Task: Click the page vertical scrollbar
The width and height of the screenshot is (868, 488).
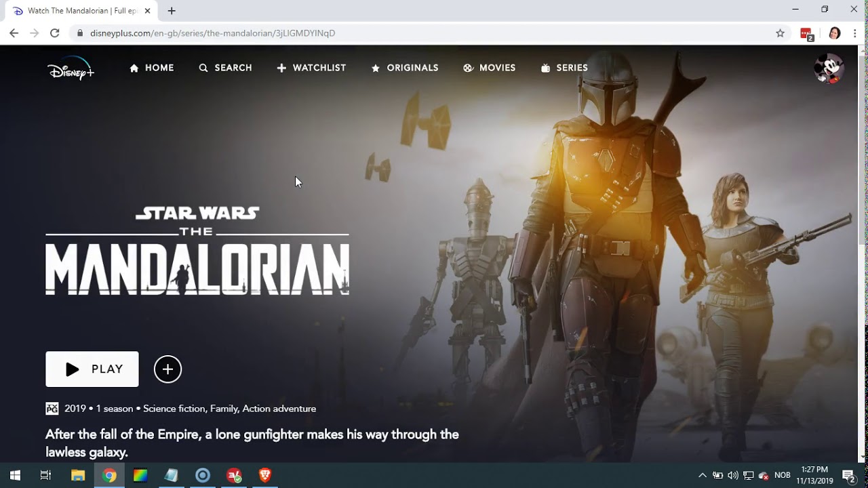Action: [863, 149]
